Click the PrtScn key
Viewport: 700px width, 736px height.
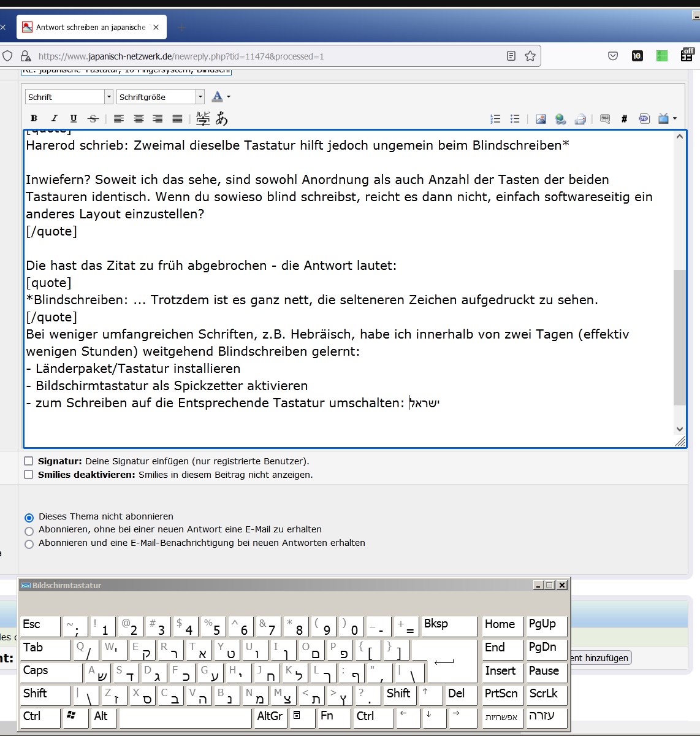pos(503,695)
